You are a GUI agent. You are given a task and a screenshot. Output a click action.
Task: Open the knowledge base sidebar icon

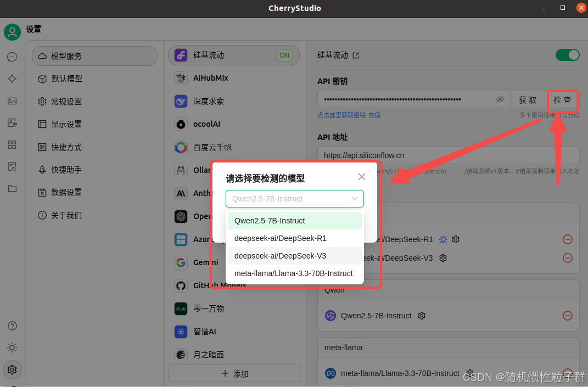pyautogui.click(x=12, y=166)
